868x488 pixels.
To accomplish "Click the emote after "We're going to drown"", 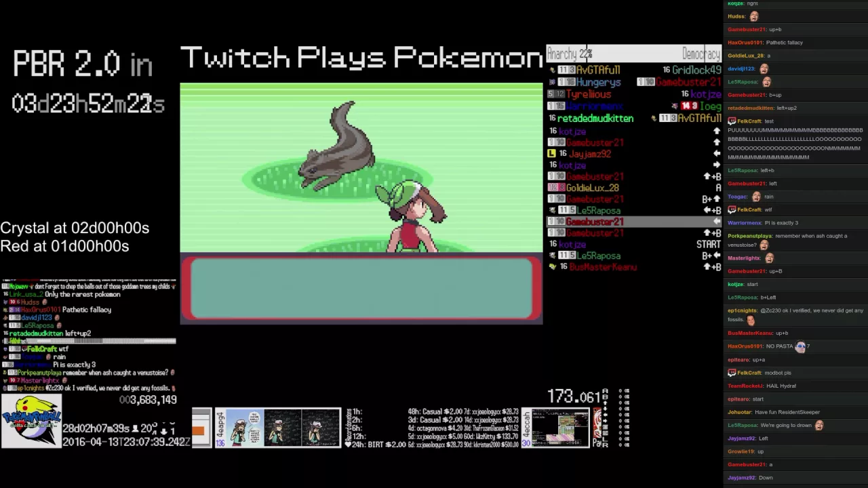I will pyautogui.click(x=818, y=426).
